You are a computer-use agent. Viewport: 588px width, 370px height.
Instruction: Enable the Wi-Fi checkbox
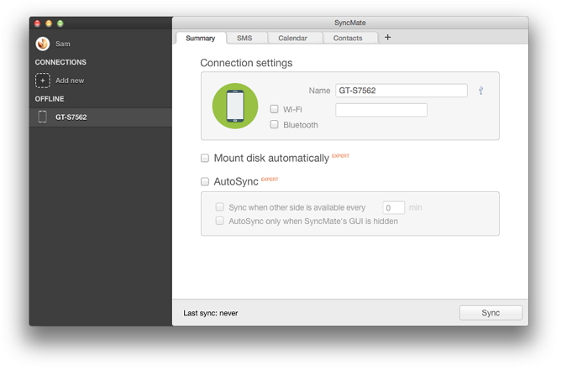pyautogui.click(x=274, y=109)
